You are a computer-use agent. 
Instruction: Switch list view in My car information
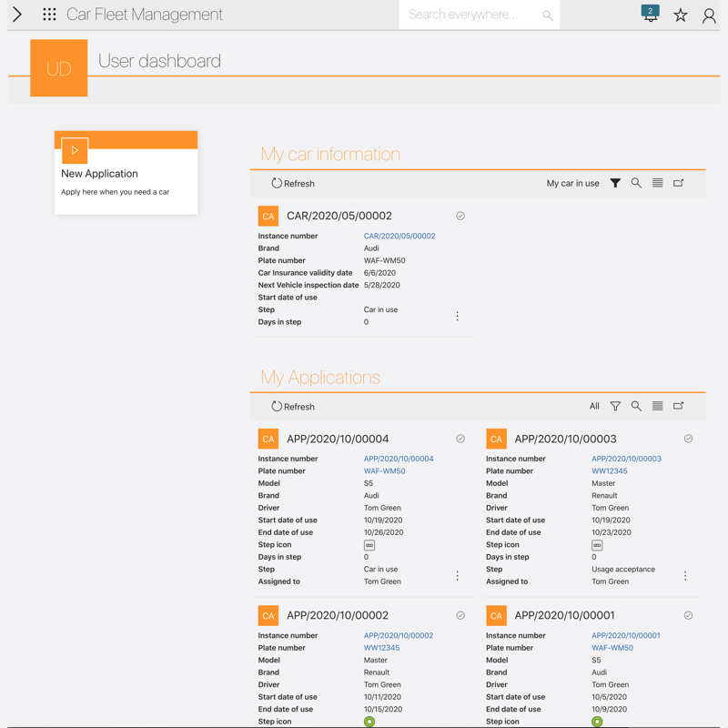click(657, 183)
